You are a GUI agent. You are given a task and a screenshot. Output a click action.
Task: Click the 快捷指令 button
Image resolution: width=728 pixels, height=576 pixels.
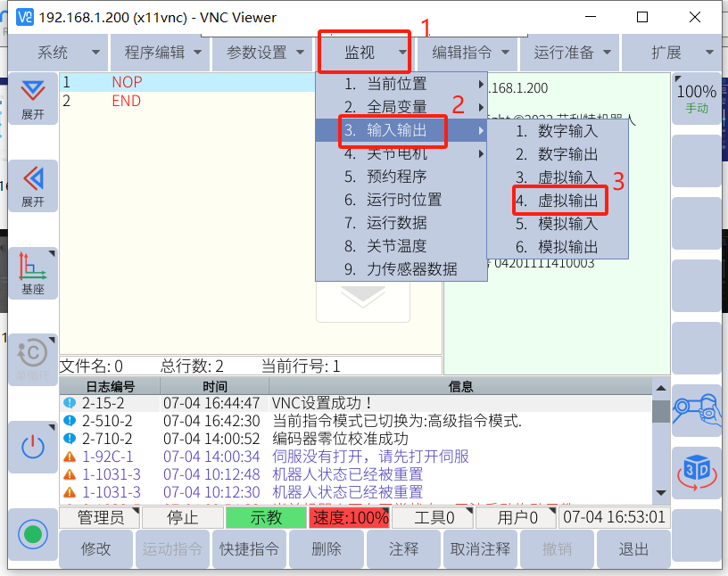[x=249, y=549]
